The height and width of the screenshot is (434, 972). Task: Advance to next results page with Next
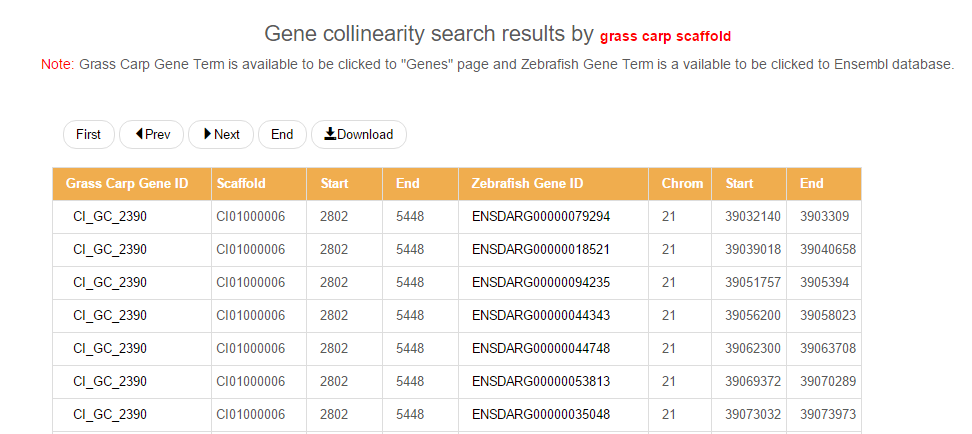221,134
